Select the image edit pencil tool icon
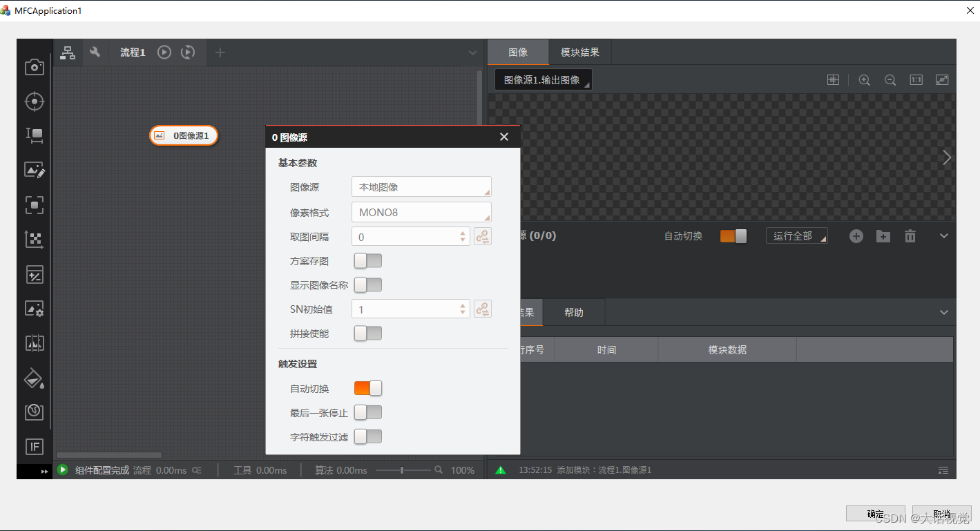The width and height of the screenshot is (980, 531). coord(35,170)
